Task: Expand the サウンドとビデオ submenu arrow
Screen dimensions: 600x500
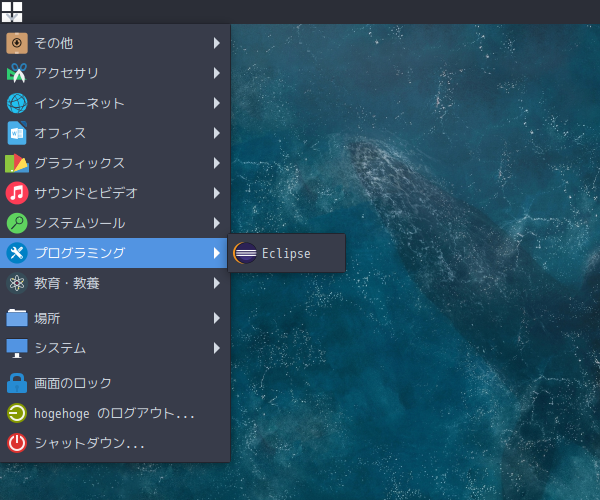Action: pos(217,193)
